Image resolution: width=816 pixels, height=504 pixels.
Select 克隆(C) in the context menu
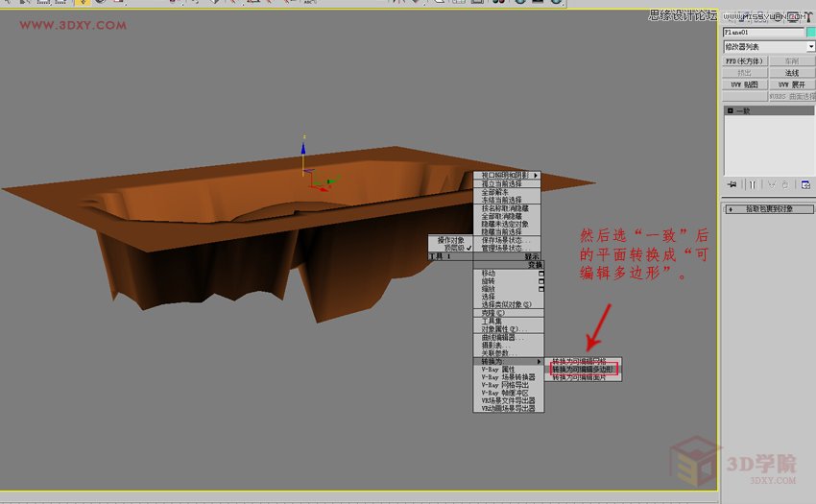point(509,313)
